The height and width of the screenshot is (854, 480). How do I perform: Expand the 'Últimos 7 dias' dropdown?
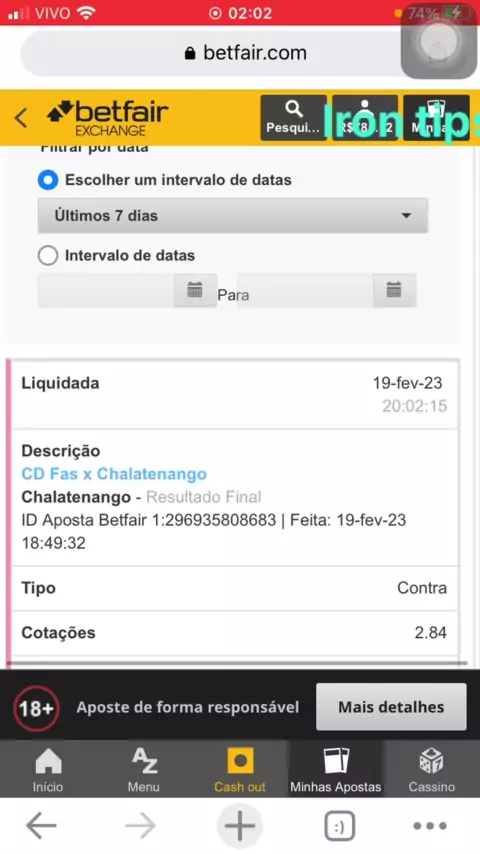click(x=233, y=216)
